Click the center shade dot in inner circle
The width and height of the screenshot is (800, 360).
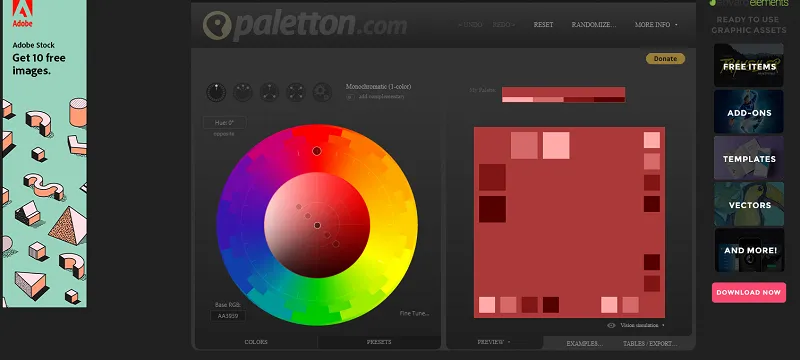317,225
